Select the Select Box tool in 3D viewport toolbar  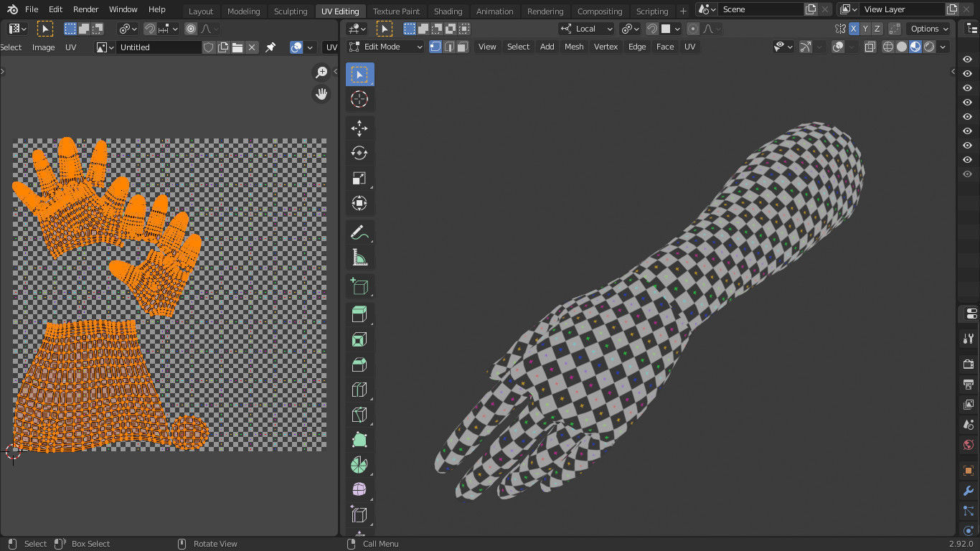[x=359, y=74]
